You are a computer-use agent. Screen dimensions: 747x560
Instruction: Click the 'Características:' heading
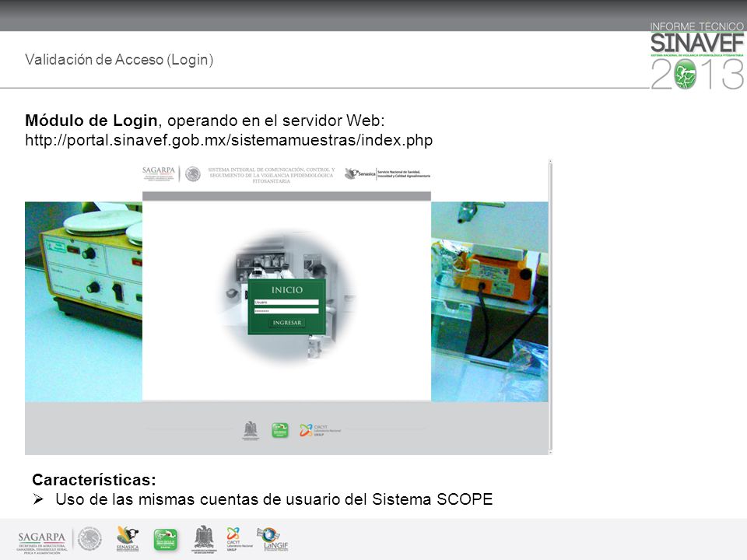click(94, 480)
